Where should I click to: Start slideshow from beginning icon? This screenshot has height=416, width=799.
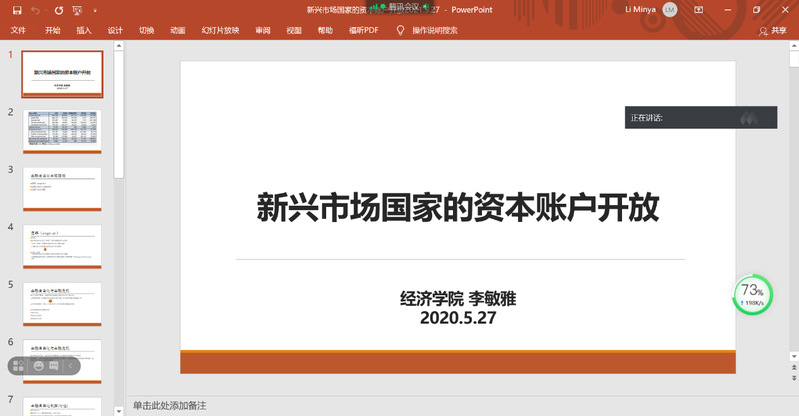coord(79,10)
